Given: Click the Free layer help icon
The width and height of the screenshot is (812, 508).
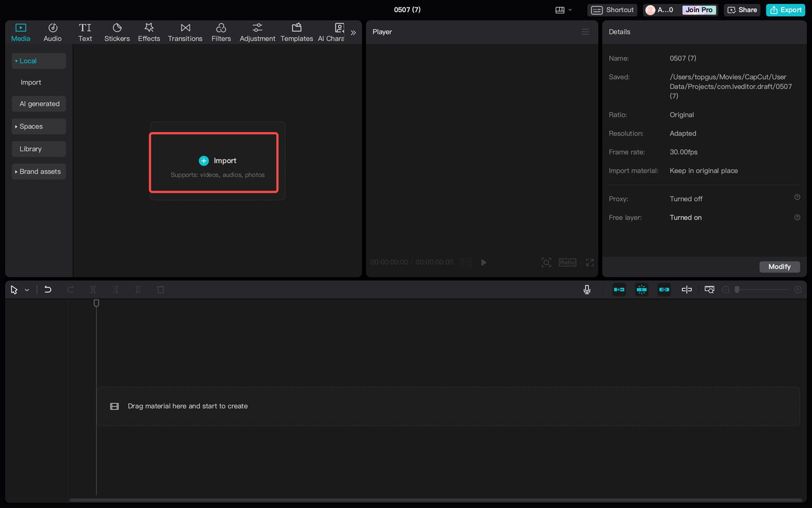Looking at the screenshot, I should coord(797,217).
